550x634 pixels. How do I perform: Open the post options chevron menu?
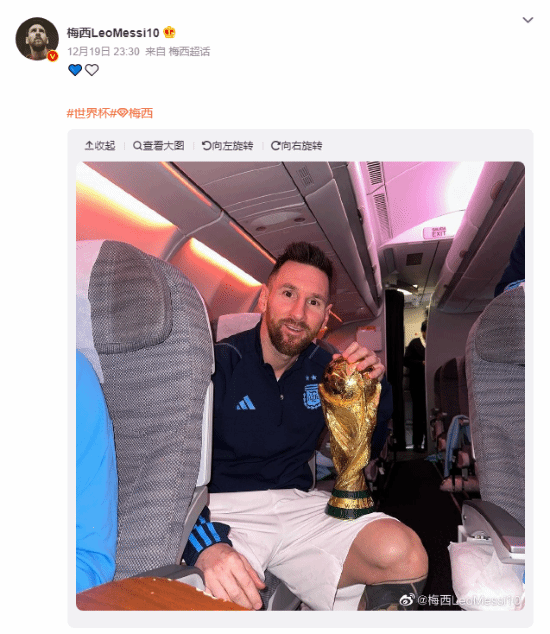tap(528, 20)
